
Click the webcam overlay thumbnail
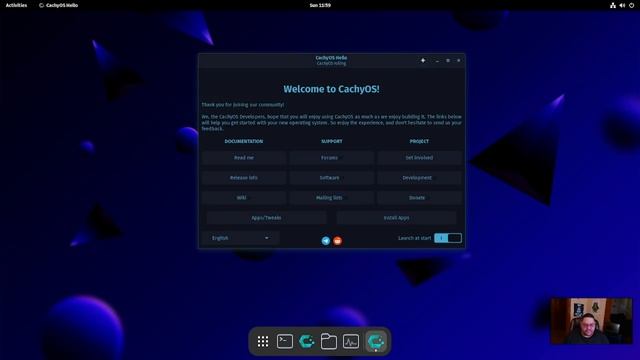591,321
